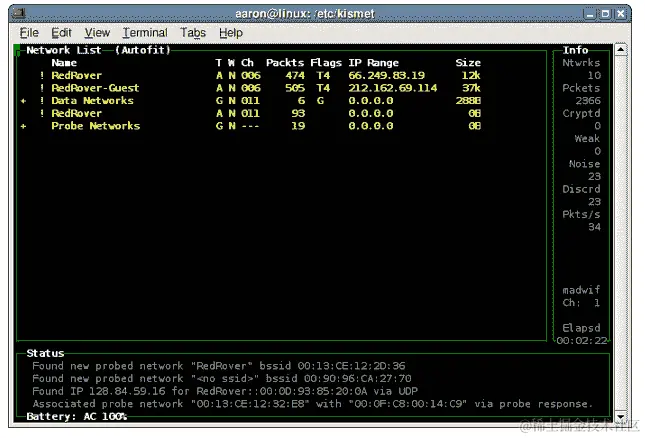Viewport: 645px width, 438px height.
Task: Click IP address 212.162.69.114
Action: click(x=393, y=88)
